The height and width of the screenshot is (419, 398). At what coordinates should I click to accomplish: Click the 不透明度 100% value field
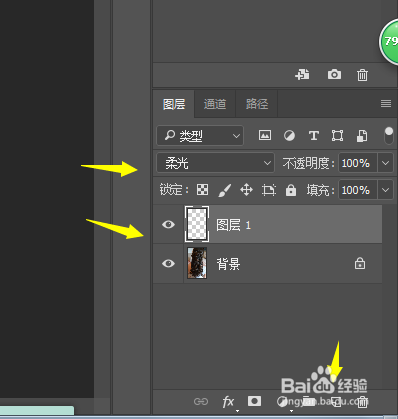coord(358,163)
